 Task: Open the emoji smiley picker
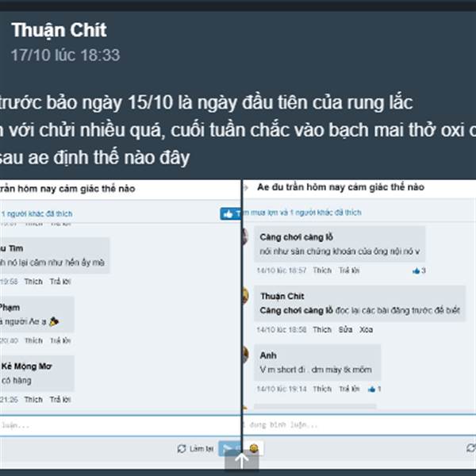click(x=254, y=448)
